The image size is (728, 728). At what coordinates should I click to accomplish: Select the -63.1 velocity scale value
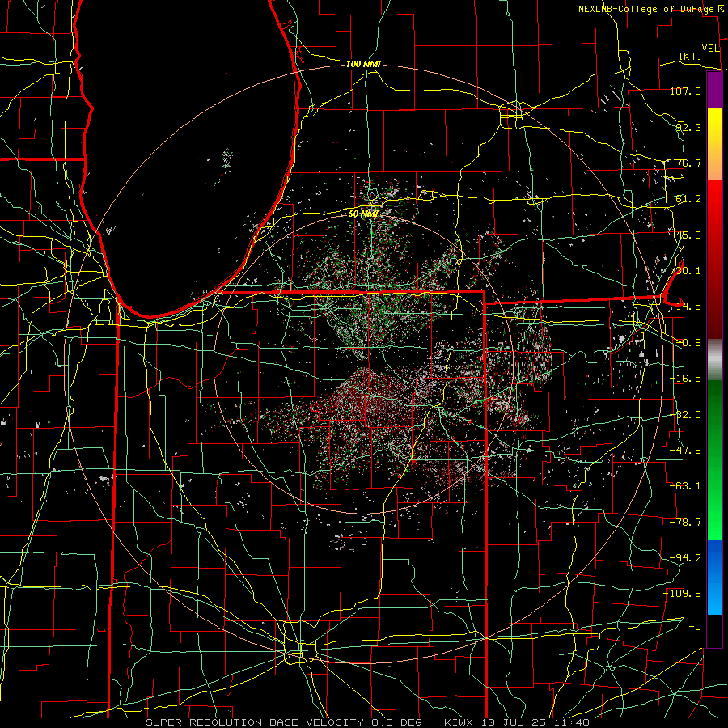685,486
